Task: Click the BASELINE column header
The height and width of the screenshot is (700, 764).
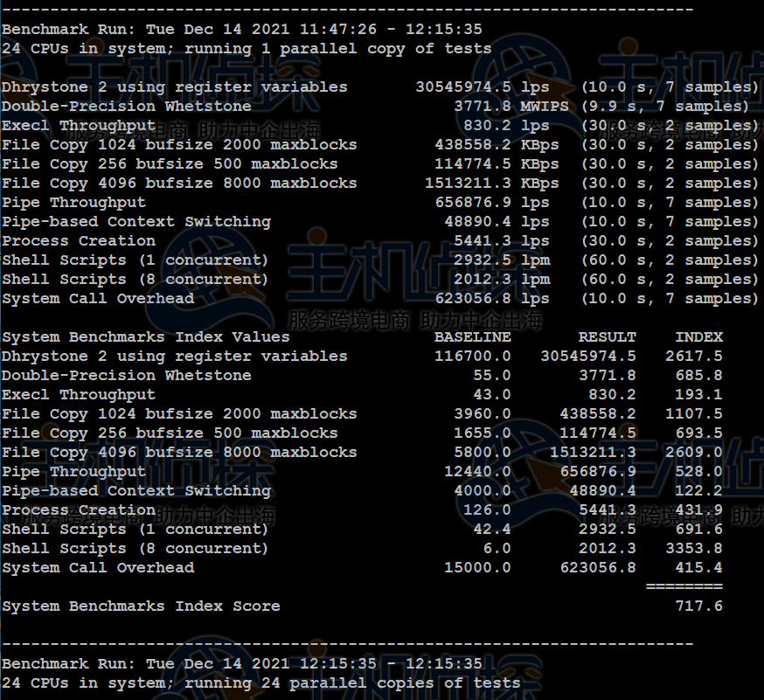Action: click(x=472, y=336)
